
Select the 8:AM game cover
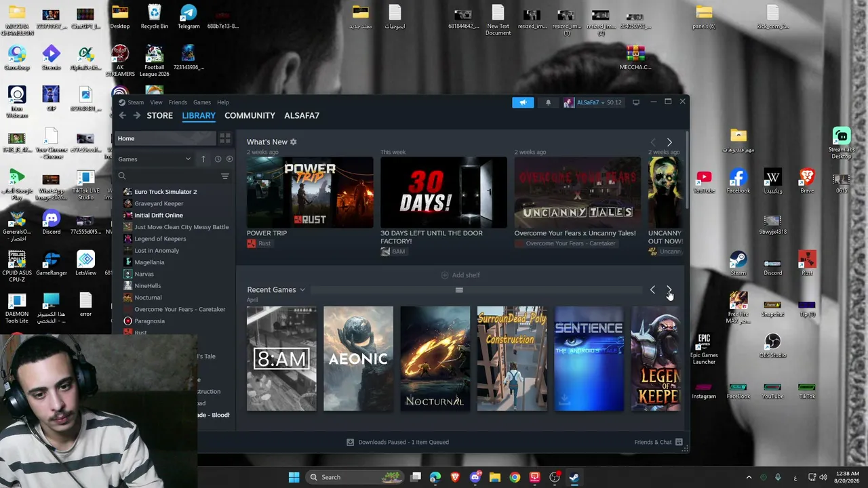coord(281,359)
